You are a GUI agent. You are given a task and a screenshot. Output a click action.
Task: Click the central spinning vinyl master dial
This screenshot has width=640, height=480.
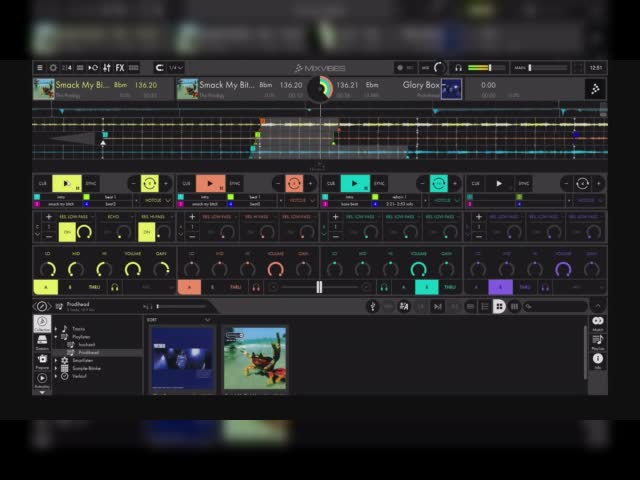(320, 88)
